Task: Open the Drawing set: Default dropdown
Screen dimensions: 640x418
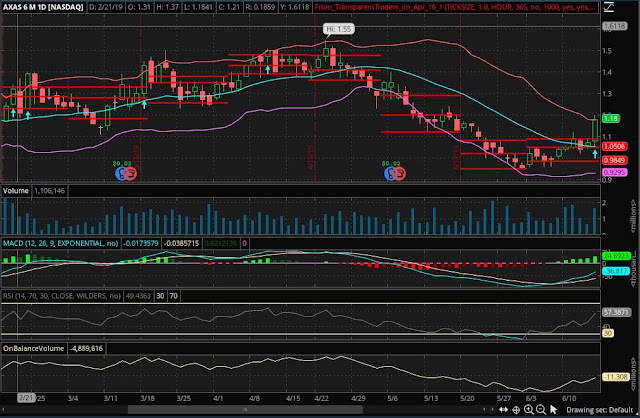Action: 599,410
